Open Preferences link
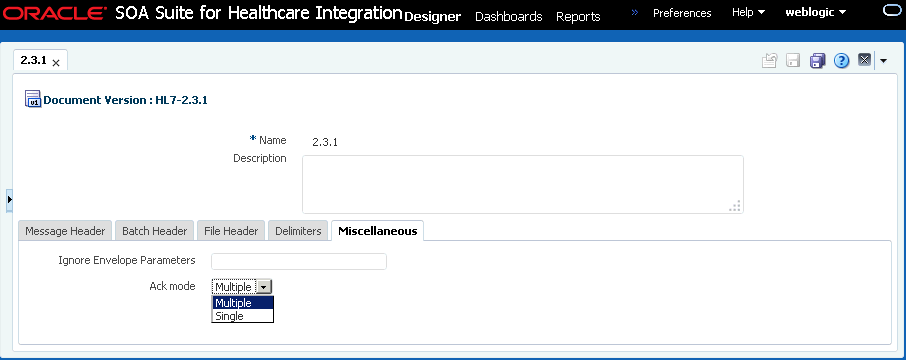The height and width of the screenshot is (360, 906). tap(682, 13)
